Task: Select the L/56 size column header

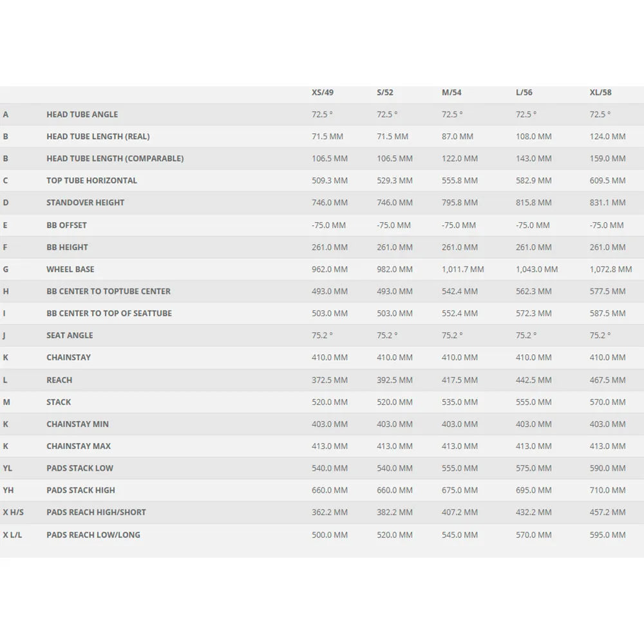Action: [524, 92]
